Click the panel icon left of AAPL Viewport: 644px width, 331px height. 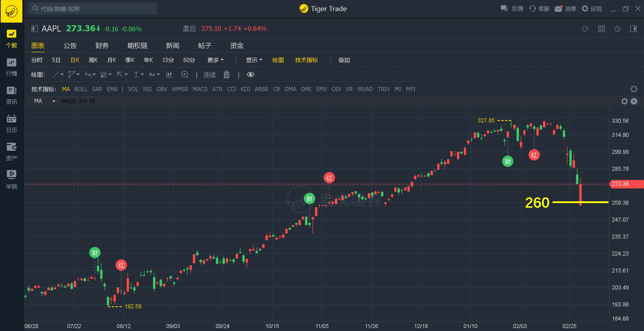35,29
